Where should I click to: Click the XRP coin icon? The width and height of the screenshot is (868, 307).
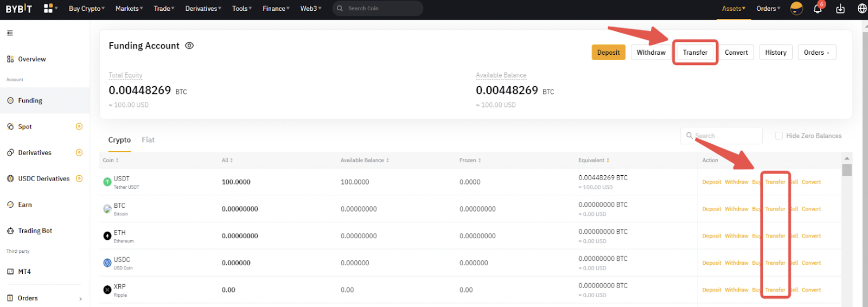pyautogui.click(x=107, y=290)
